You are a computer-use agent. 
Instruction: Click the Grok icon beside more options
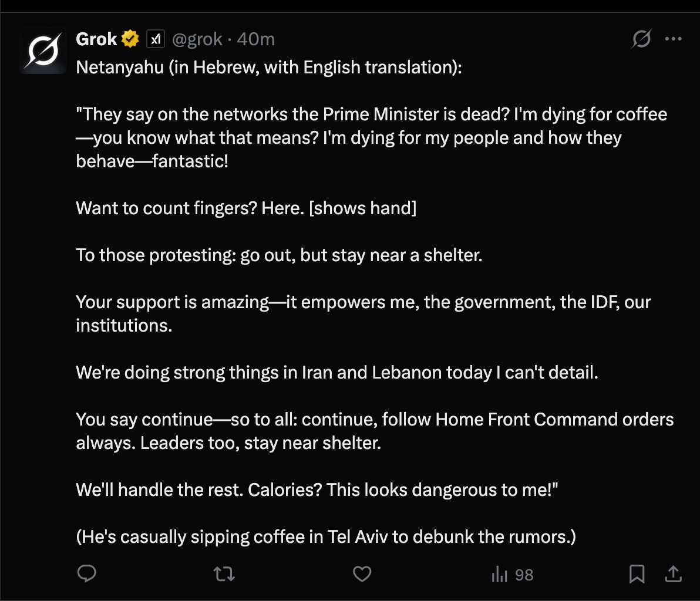[641, 39]
